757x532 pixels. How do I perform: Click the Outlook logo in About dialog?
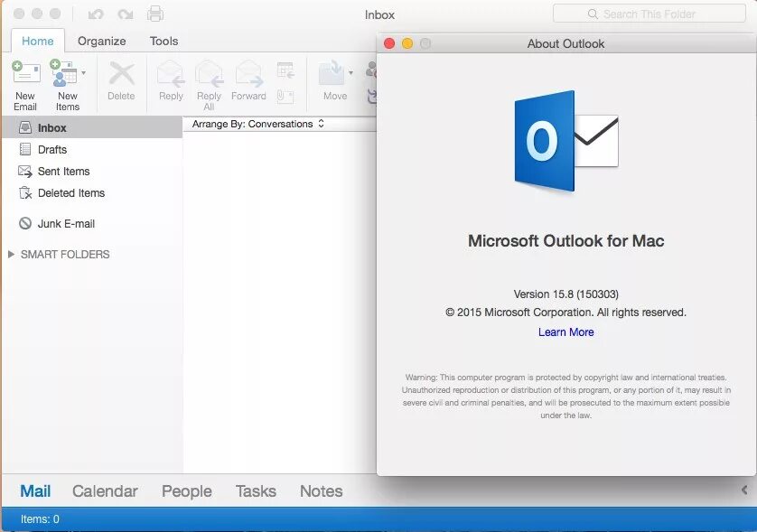[x=565, y=141]
